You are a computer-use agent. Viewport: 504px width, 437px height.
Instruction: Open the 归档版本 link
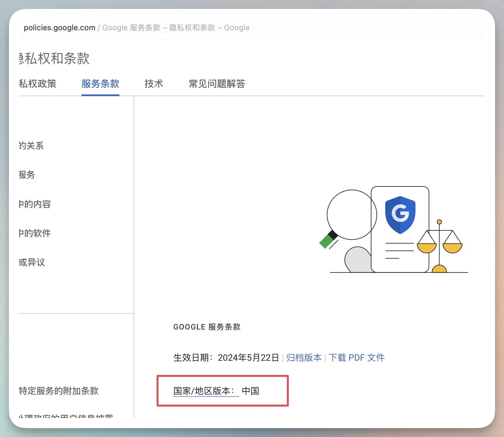[304, 357]
